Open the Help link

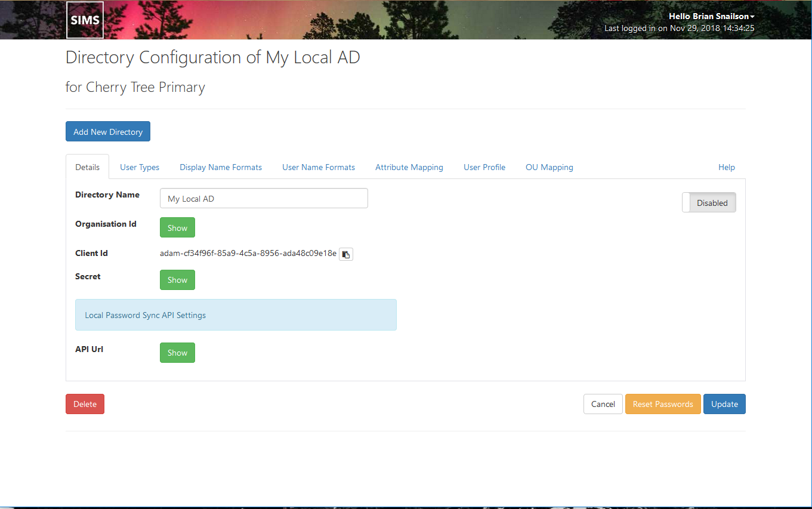click(x=727, y=167)
